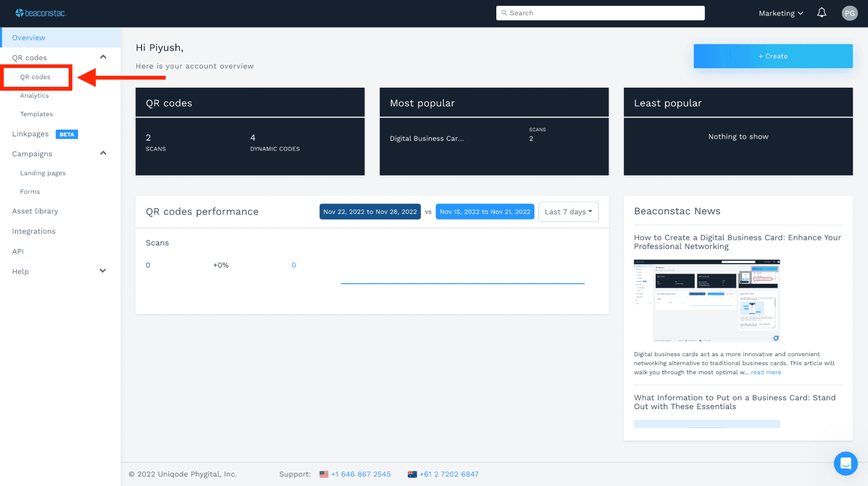Click the second news article thumbnail
Screen dimensions: 868x486
pos(707,424)
